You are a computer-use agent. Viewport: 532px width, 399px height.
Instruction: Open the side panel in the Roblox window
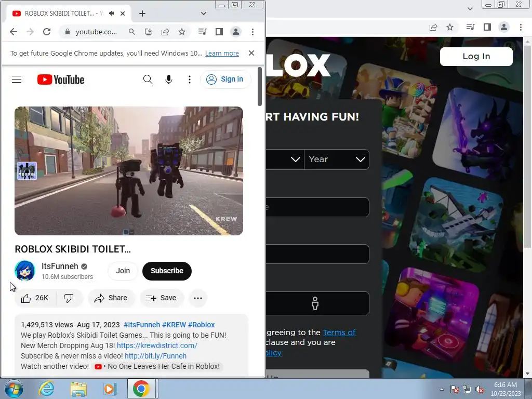click(487, 27)
